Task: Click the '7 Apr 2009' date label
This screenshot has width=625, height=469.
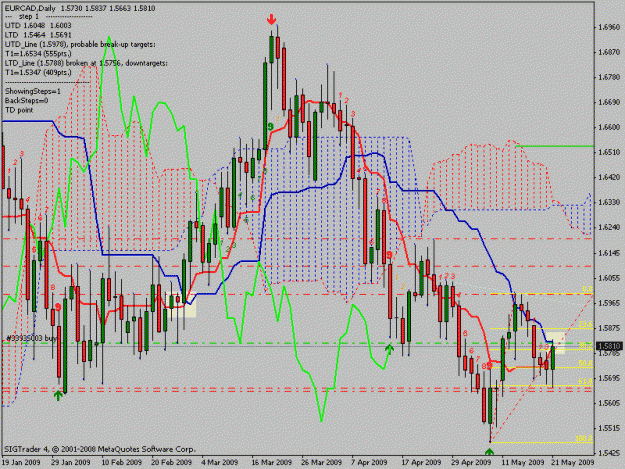Action: pos(369,462)
